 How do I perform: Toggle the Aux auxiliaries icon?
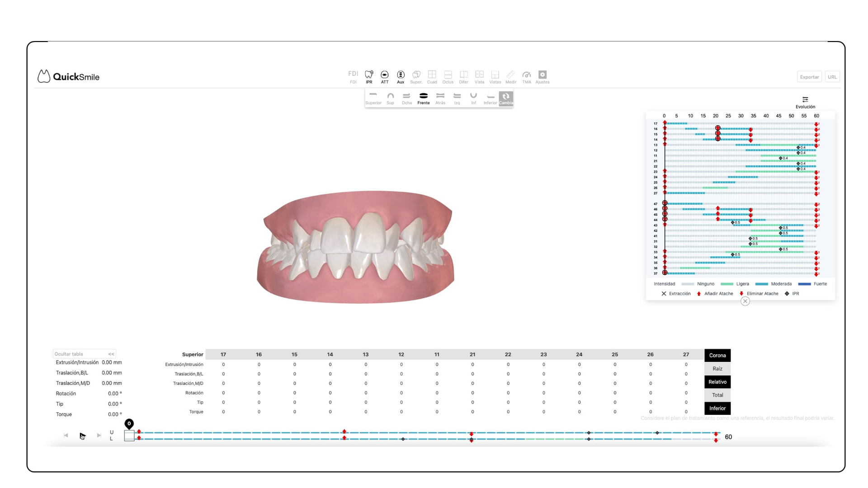pyautogui.click(x=401, y=77)
